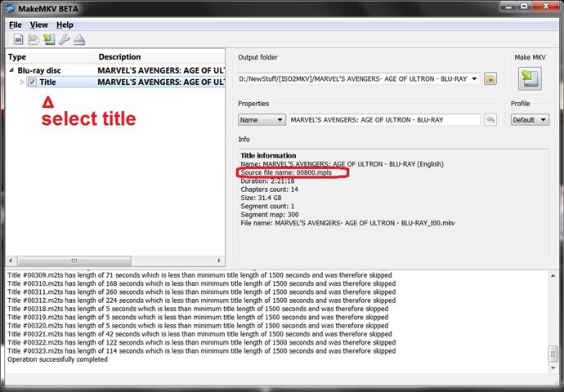Expand the Title tree node

click(x=22, y=82)
